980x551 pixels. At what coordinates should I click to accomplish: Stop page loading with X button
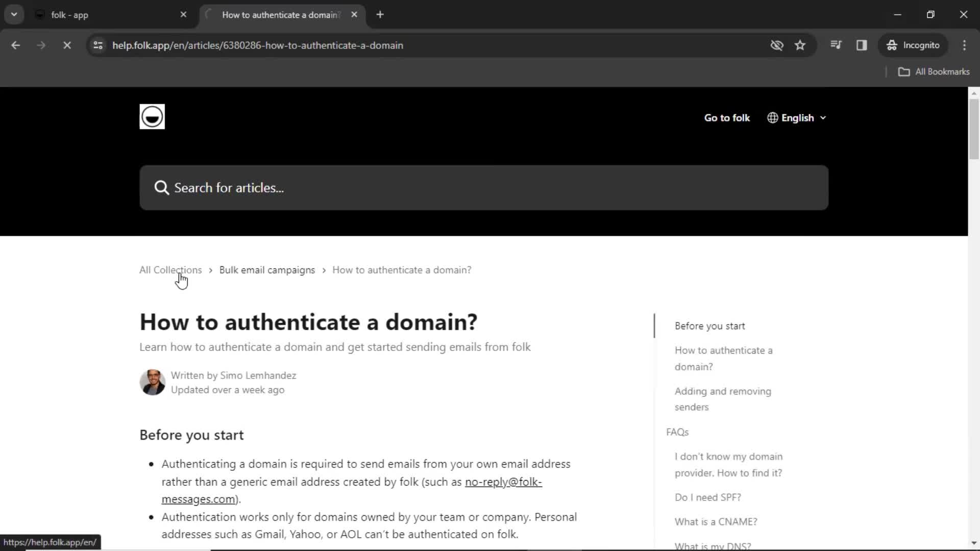click(67, 45)
